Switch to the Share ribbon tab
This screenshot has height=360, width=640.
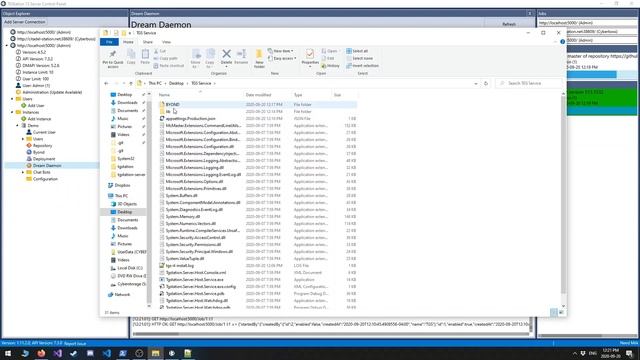coord(147,42)
